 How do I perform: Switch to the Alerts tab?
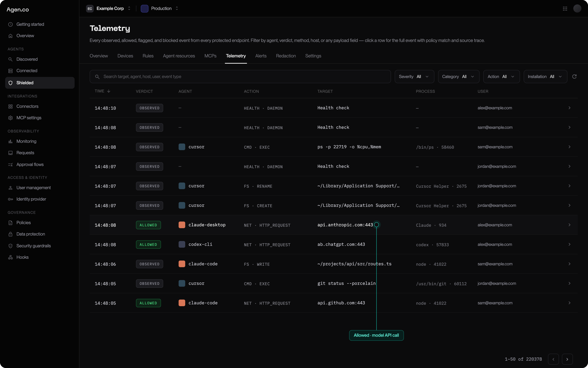point(261,56)
